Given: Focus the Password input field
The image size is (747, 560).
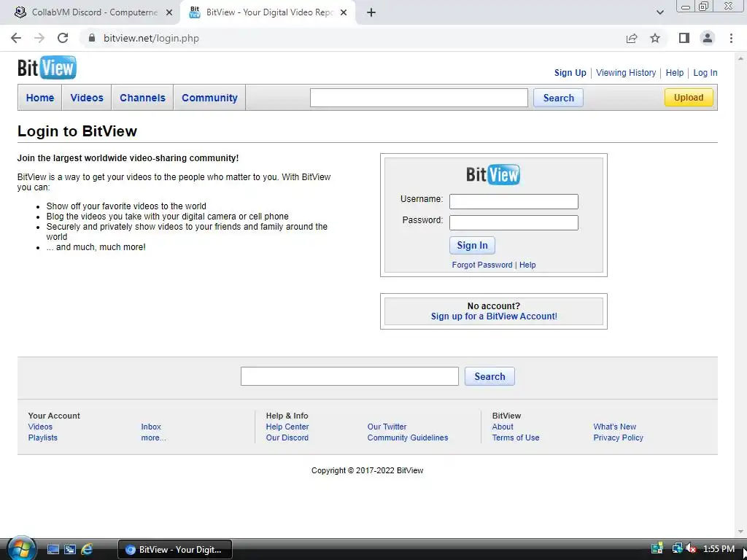Looking at the screenshot, I should pyautogui.click(x=514, y=223).
